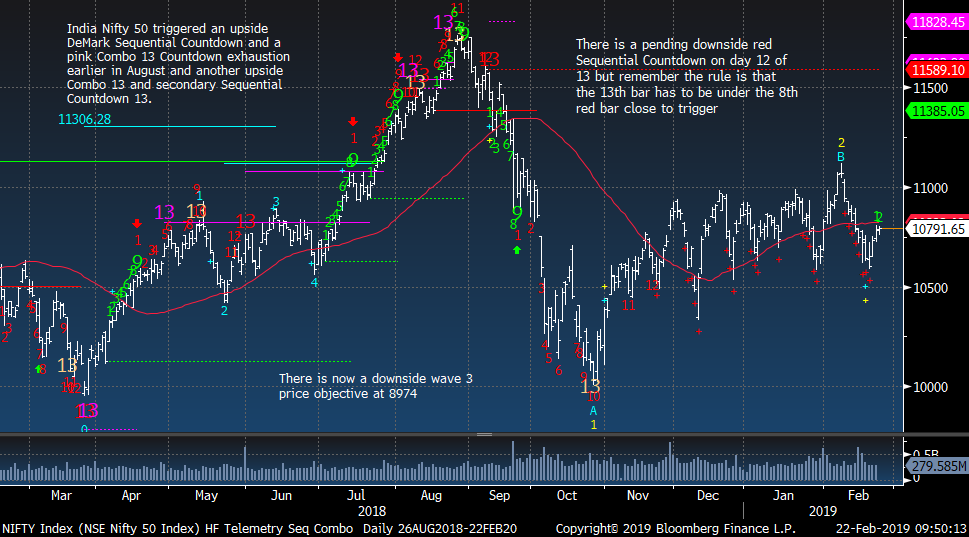Click the Mar month label
Image resolution: width=969 pixels, height=537 pixels.
[x=61, y=496]
